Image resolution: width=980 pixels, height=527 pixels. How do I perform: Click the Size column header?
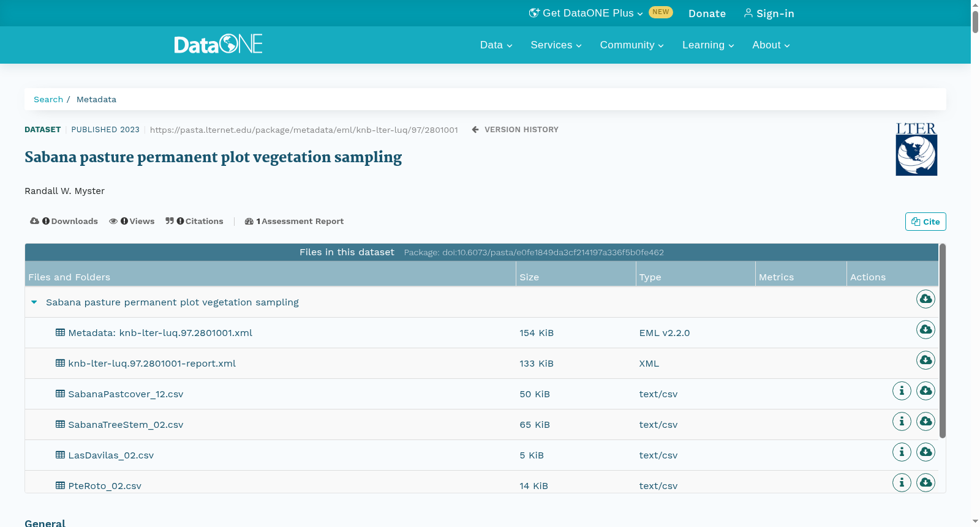[x=576, y=274]
